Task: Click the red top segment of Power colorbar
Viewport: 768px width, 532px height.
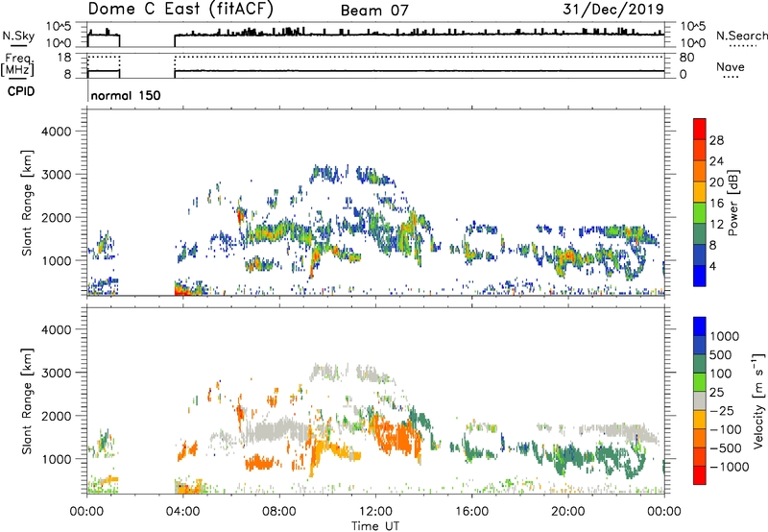Action: pyautogui.click(x=700, y=129)
